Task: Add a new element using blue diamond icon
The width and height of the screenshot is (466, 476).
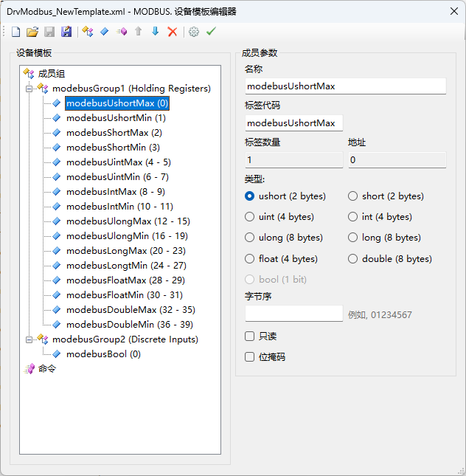Action: pyautogui.click(x=105, y=32)
